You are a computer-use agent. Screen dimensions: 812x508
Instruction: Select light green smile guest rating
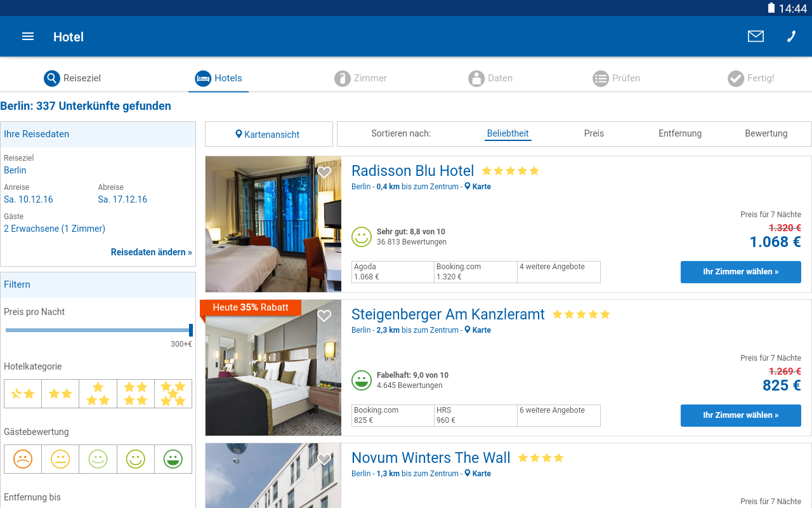(x=98, y=459)
